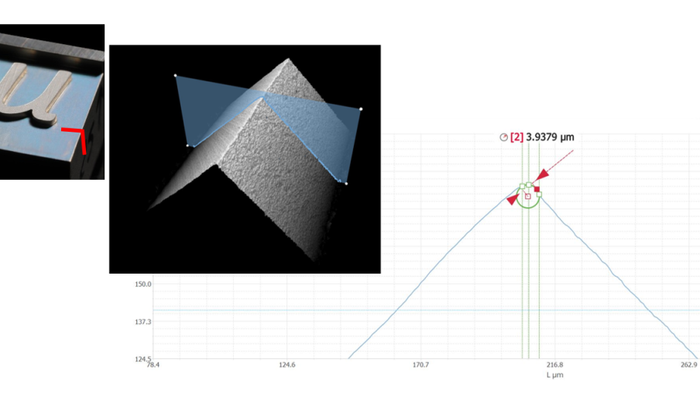
Task: Open the photo thumbnail with red corner mark
Action: tap(52, 102)
